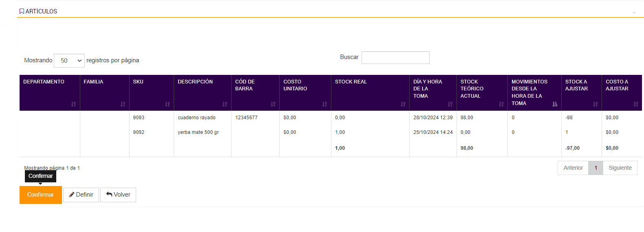Viewport: 644px width, 232px height.
Task: Go to Siguiente page
Action: (620, 168)
